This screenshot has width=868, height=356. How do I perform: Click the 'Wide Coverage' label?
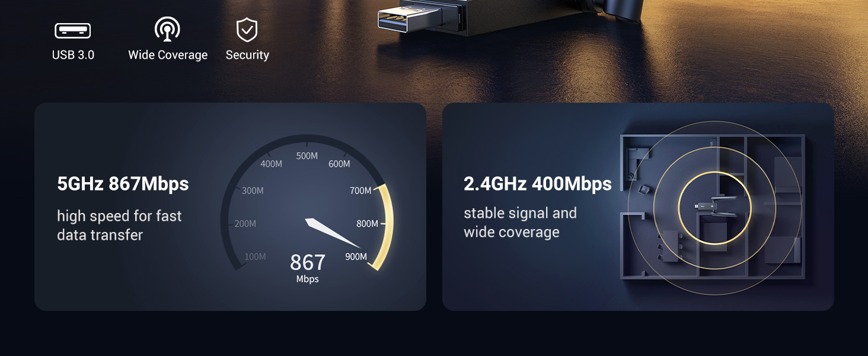tap(168, 55)
